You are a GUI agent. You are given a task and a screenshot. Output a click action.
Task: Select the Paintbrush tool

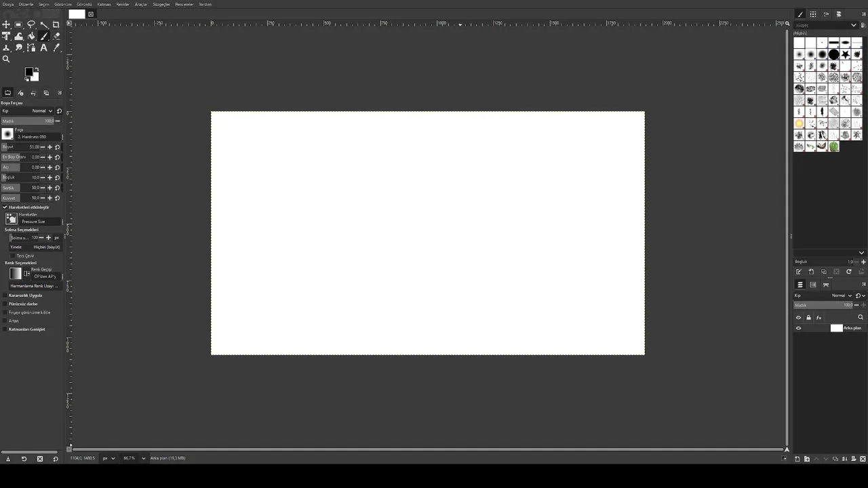coord(44,36)
